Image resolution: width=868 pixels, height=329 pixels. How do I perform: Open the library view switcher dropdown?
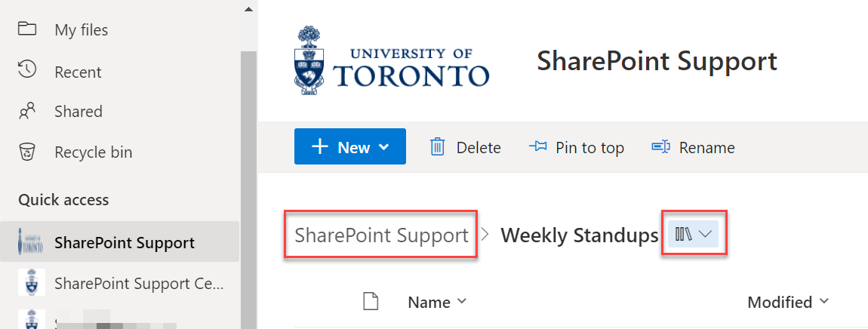(693, 234)
